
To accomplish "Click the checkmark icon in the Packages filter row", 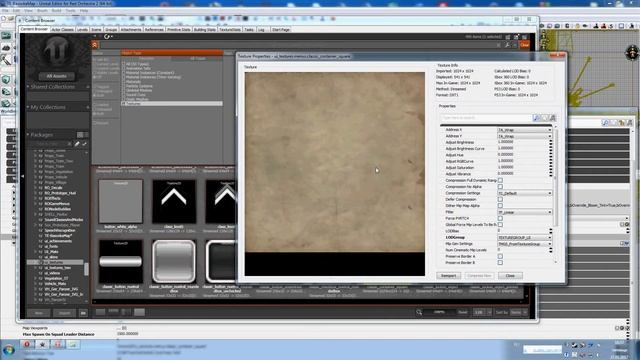I will (84, 144).
